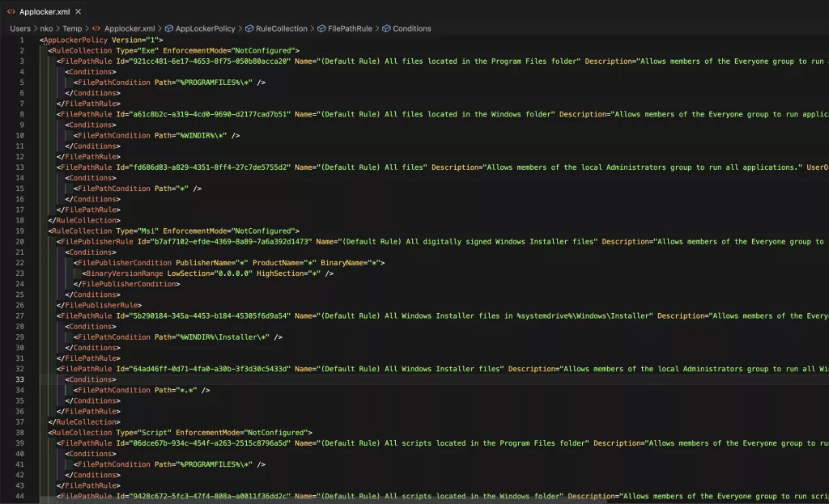This screenshot has width=829, height=504.
Task: Click the FilePathRule breadcrumb label
Action: (350, 28)
